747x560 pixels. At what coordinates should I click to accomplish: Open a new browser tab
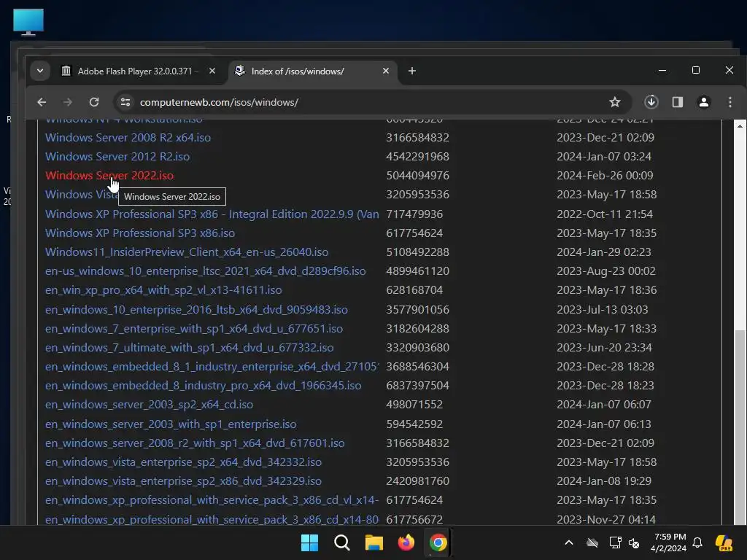pyautogui.click(x=412, y=71)
